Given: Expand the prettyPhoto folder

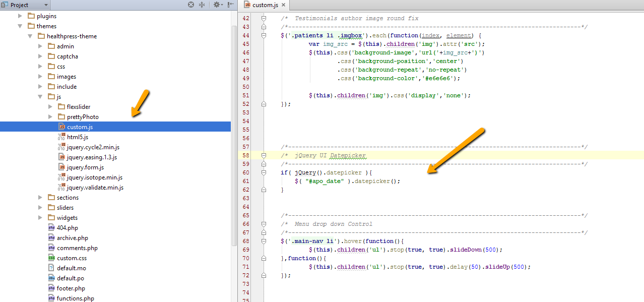Looking at the screenshot, I should [50, 117].
